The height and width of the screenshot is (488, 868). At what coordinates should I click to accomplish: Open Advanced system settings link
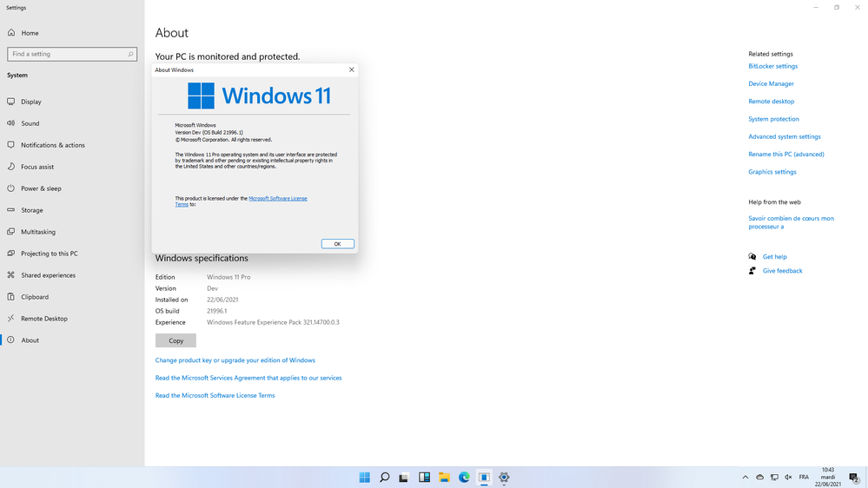pos(785,136)
